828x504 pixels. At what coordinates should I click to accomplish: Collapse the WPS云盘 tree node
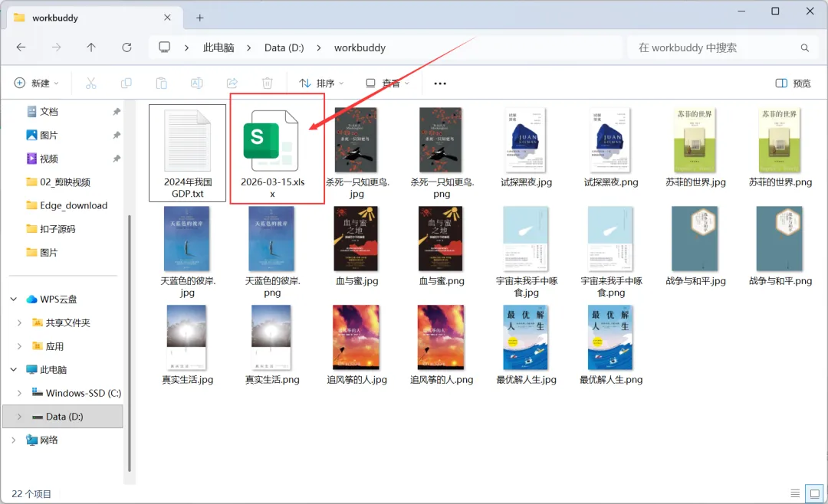(14, 299)
